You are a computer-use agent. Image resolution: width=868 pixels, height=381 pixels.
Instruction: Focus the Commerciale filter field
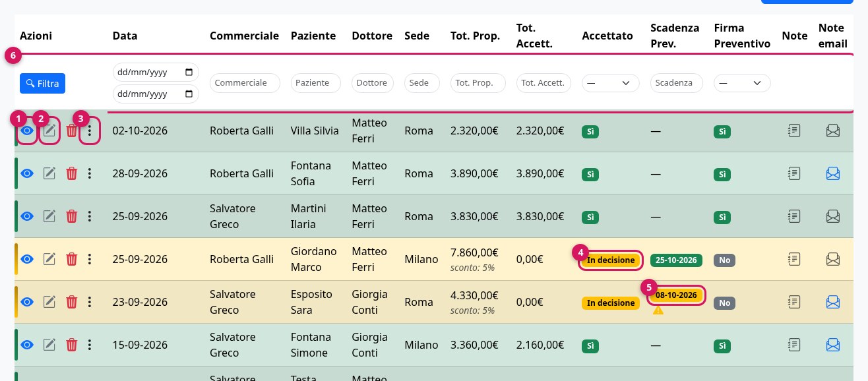245,83
